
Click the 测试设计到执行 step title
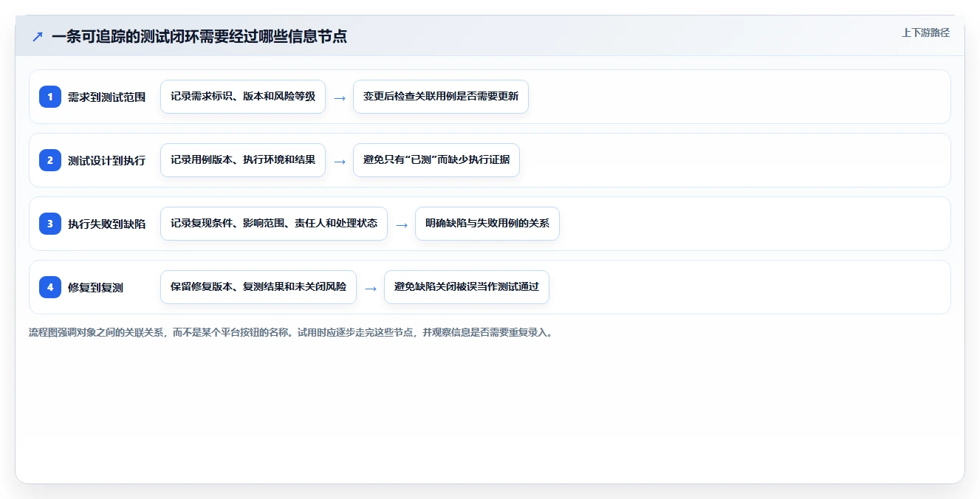pyautogui.click(x=106, y=160)
